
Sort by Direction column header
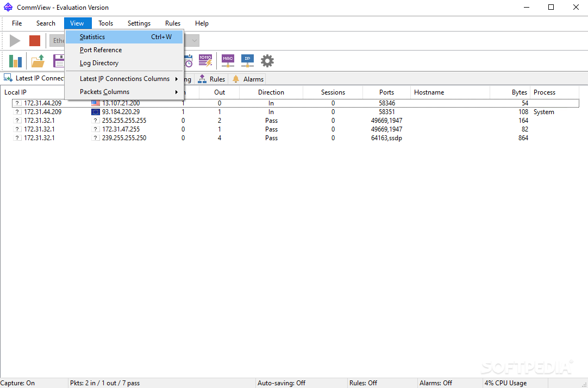click(x=271, y=92)
